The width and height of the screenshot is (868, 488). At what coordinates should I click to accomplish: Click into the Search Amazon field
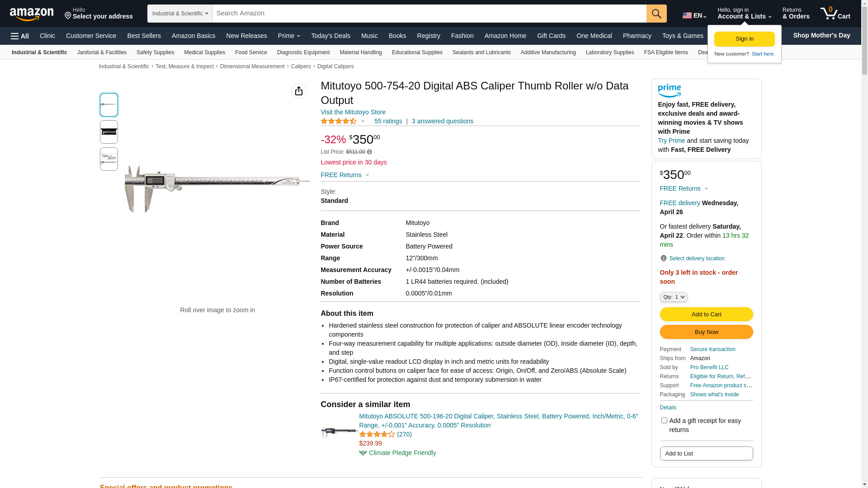[429, 14]
